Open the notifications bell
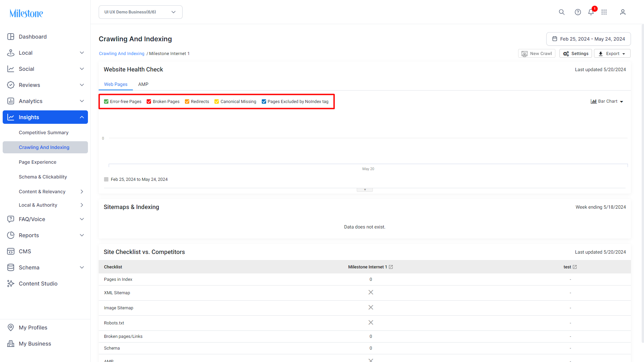Viewport: 644px width, 362px height. (591, 12)
